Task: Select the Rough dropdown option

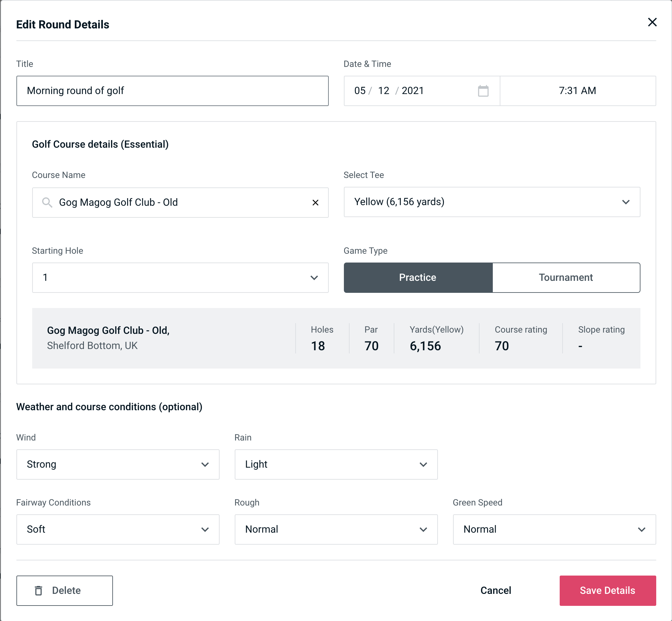Action: [x=336, y=530]
